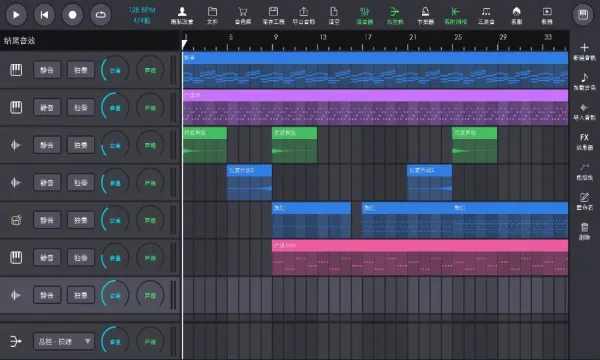This screenshot has height=360, width=600.
Task: Jump back to the start of the song
Action: [x=44, y=15]
